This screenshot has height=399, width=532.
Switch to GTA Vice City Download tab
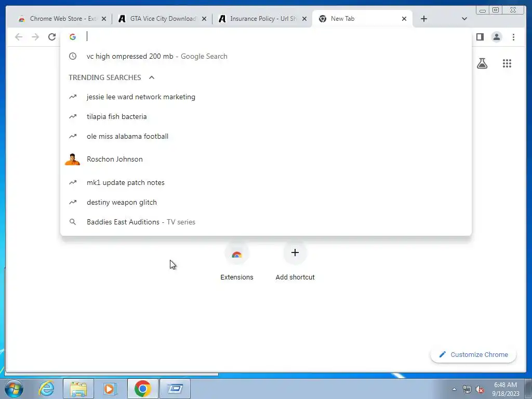point(162,19)
